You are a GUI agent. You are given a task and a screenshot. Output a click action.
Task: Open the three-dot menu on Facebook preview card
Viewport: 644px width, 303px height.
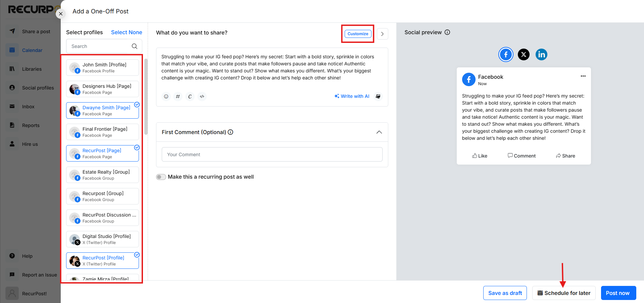pyautogui.click(x=583, y=76)
